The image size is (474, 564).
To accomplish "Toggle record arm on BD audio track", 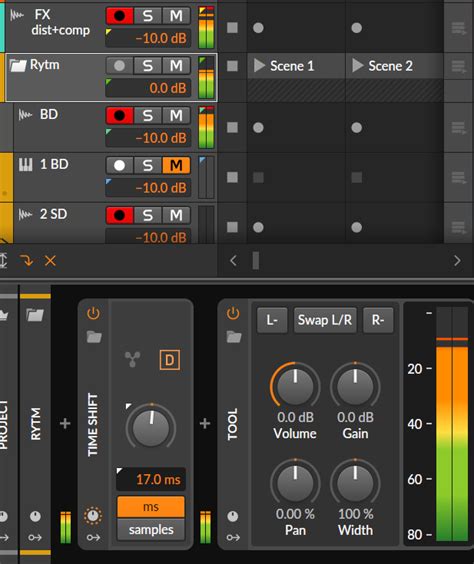I will click(119, 116).
